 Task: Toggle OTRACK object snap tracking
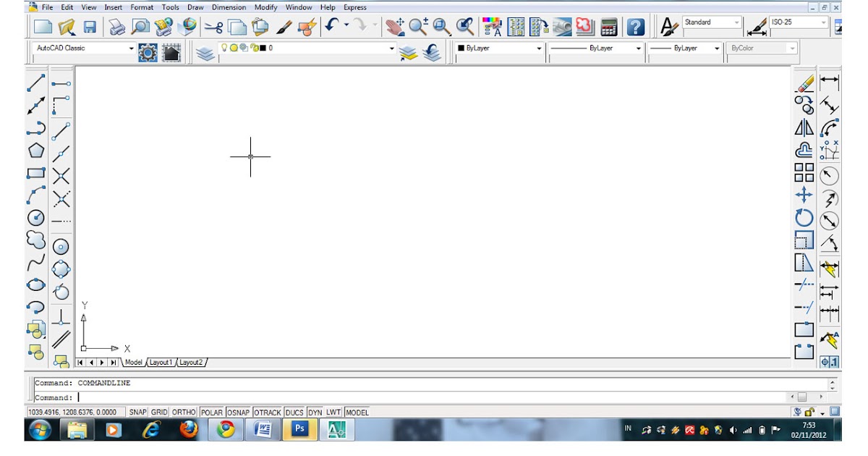click(x=268, y=412)
